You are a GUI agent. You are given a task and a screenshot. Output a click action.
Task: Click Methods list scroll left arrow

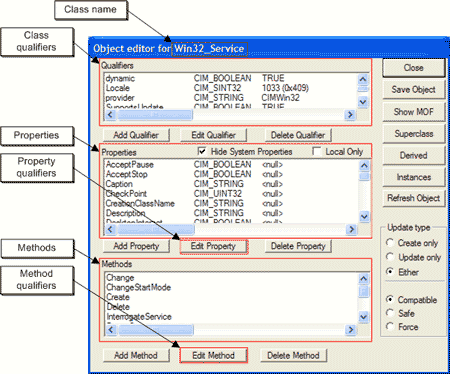(111, 330)
